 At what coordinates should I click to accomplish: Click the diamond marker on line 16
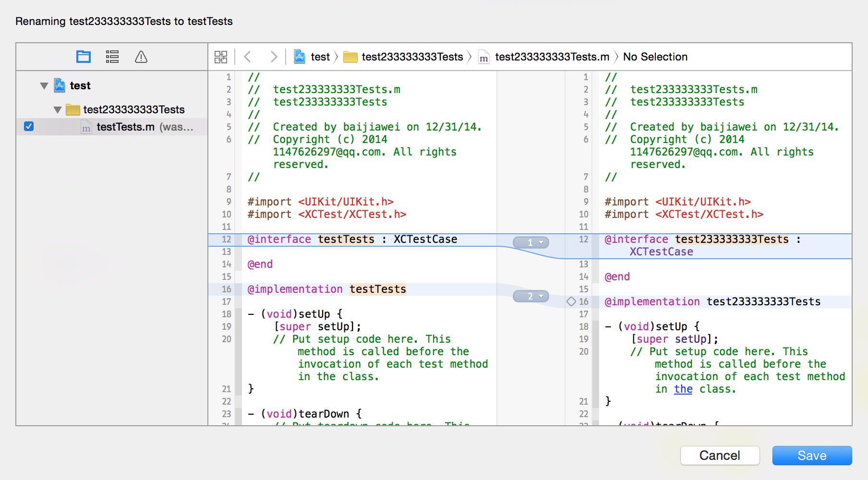point(571,301)
